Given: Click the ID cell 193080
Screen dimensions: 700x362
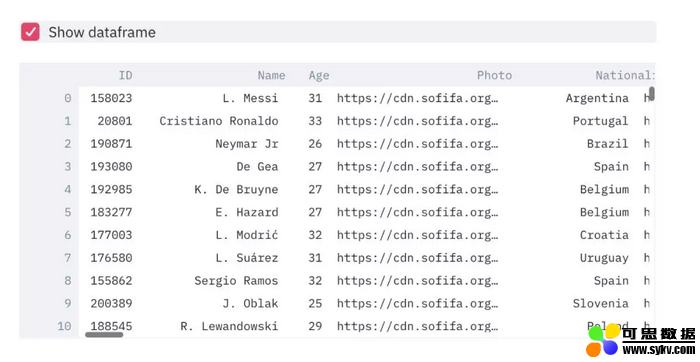Looking at the screenshot, I should point(111,166).
